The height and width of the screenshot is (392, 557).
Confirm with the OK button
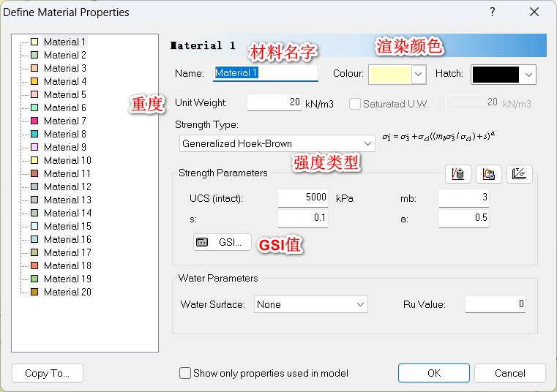point(433,373)
